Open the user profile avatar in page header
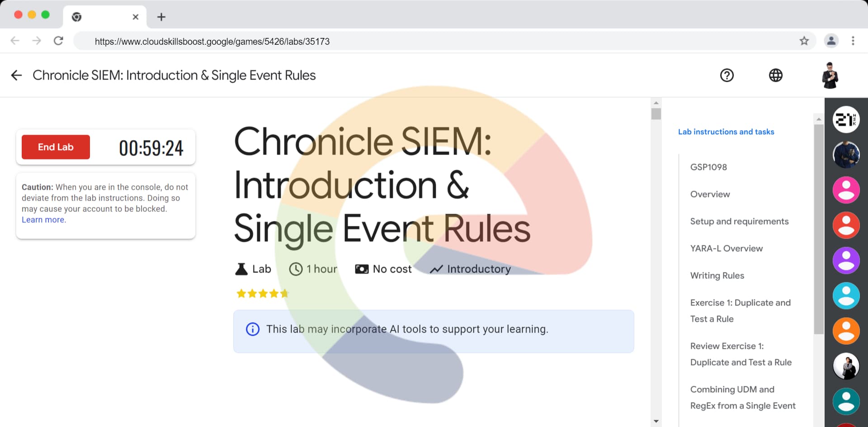This screenshot has width=868, height=427. 830,75
